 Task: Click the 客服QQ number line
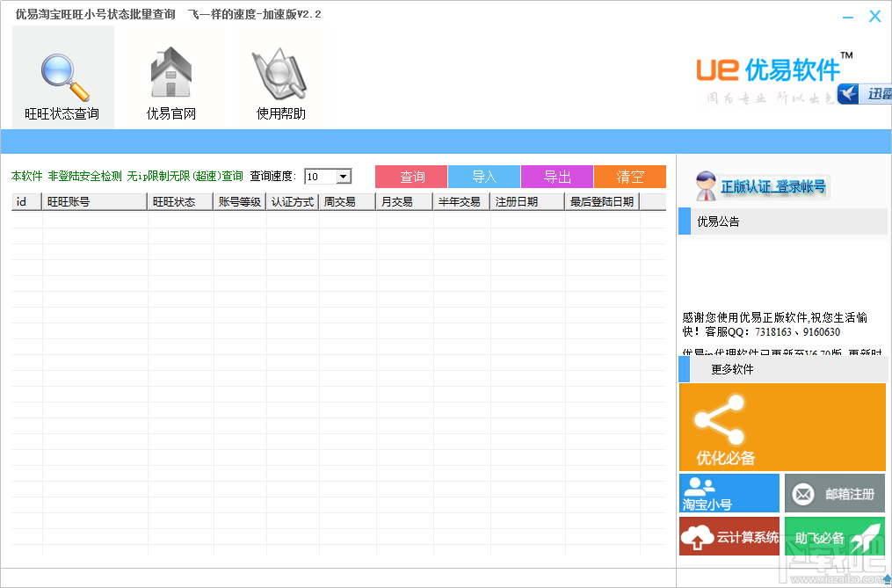point(761,332)
